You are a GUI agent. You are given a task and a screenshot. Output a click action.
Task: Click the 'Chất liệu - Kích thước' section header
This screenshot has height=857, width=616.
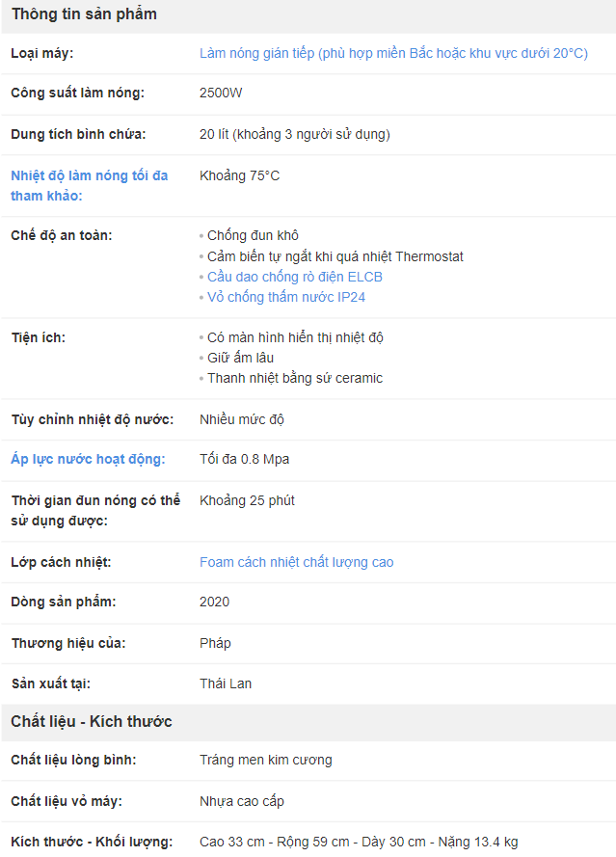click(92, 721)
